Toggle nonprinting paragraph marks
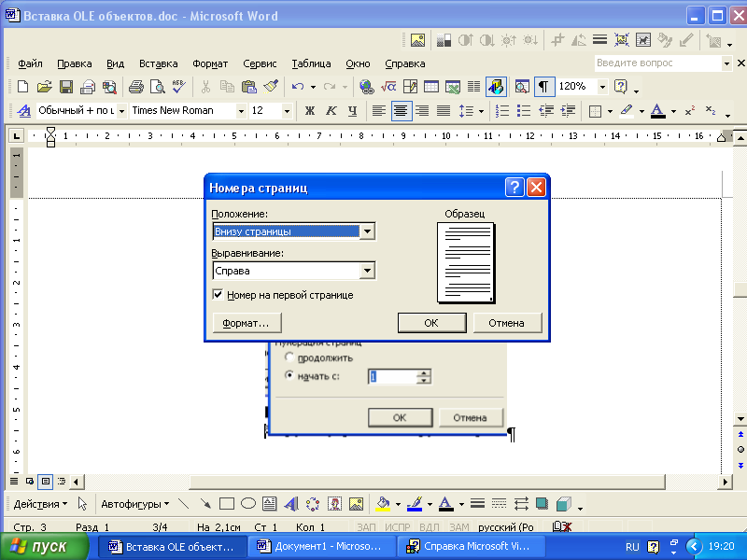The image size is (747, 560). [x=543, y=87]
